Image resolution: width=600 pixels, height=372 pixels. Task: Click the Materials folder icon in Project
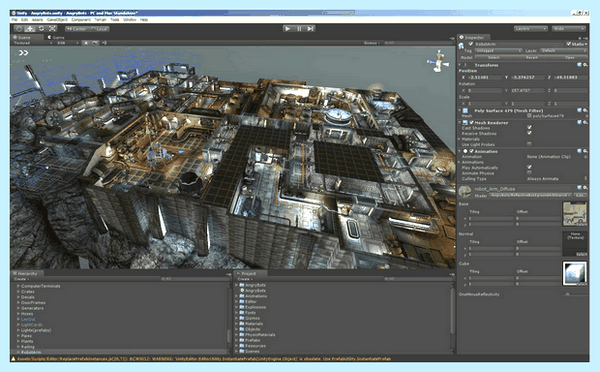(242, 324)
